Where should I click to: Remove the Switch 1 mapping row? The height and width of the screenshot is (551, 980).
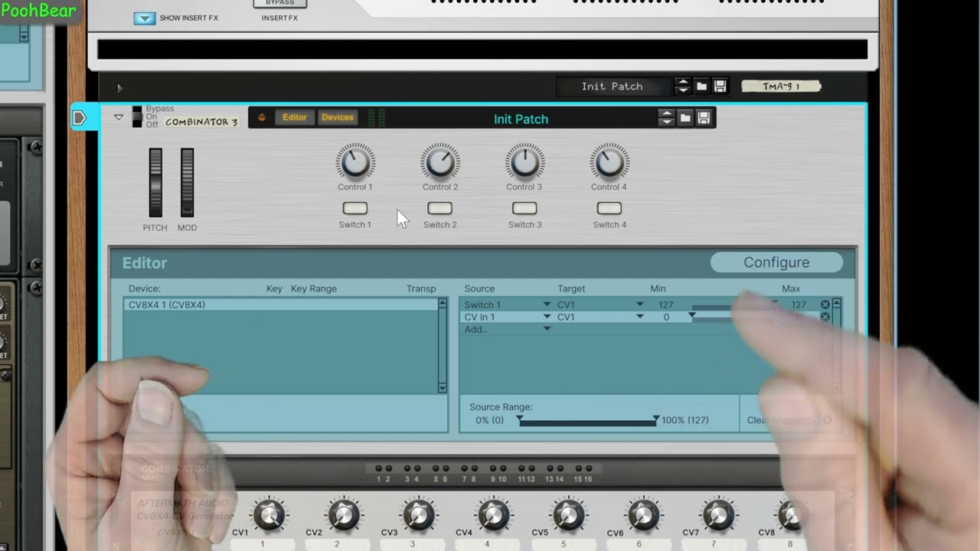(825, 305)
